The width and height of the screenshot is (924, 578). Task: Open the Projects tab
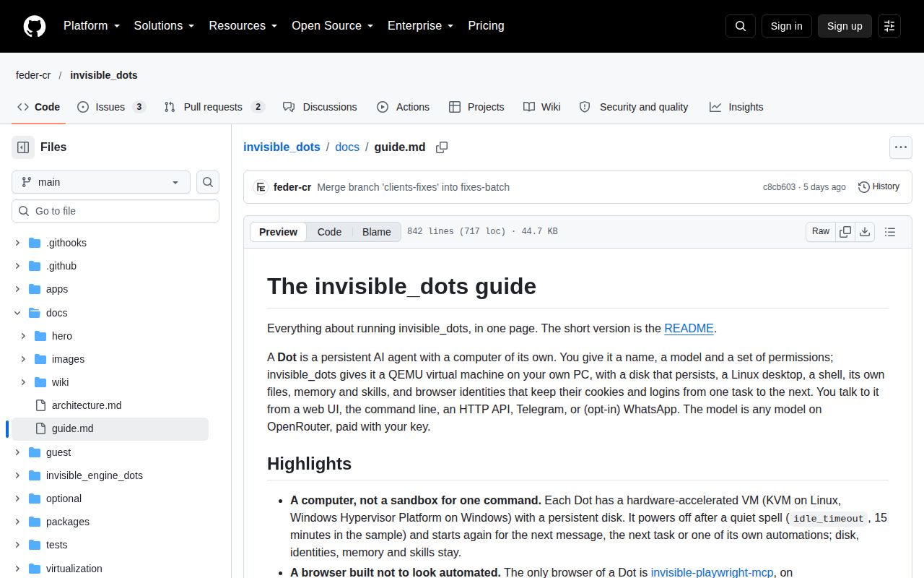tap(476, 107)
